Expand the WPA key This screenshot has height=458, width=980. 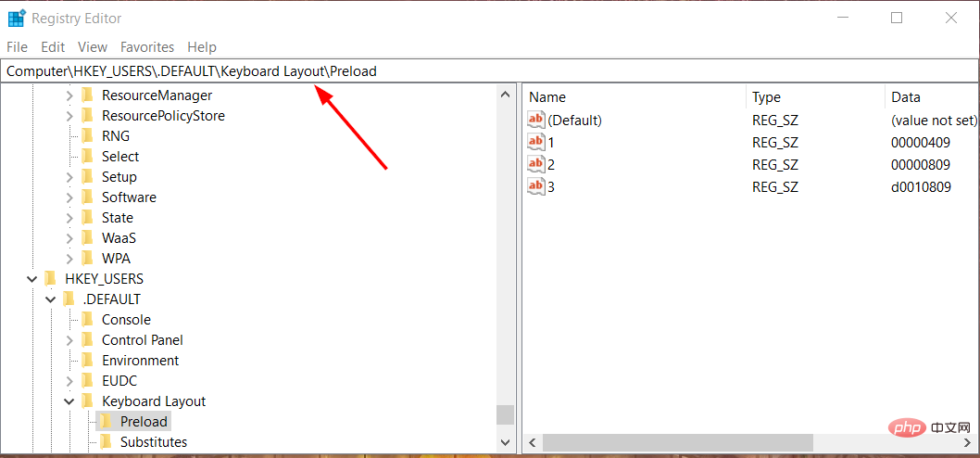(x=69, y=259)
